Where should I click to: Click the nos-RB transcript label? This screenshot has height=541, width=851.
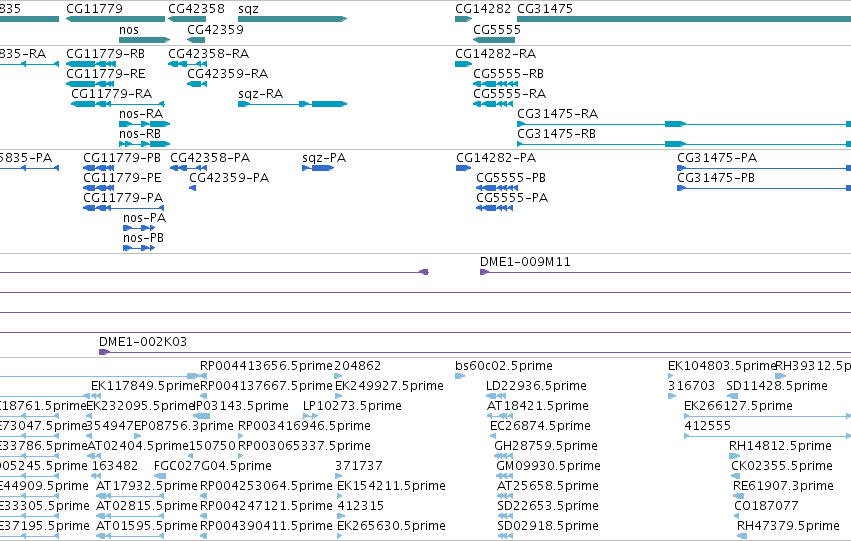(x=140, y=134)
